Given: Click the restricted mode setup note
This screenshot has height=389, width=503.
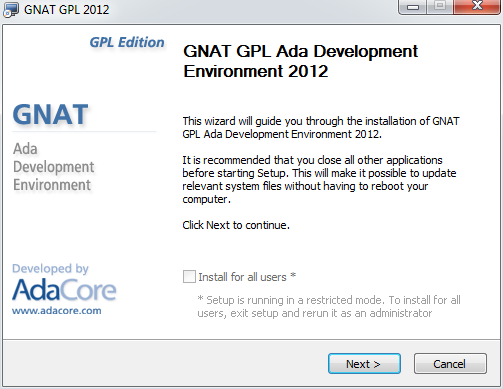Looking at the screenshot, I should coord(329,307).
